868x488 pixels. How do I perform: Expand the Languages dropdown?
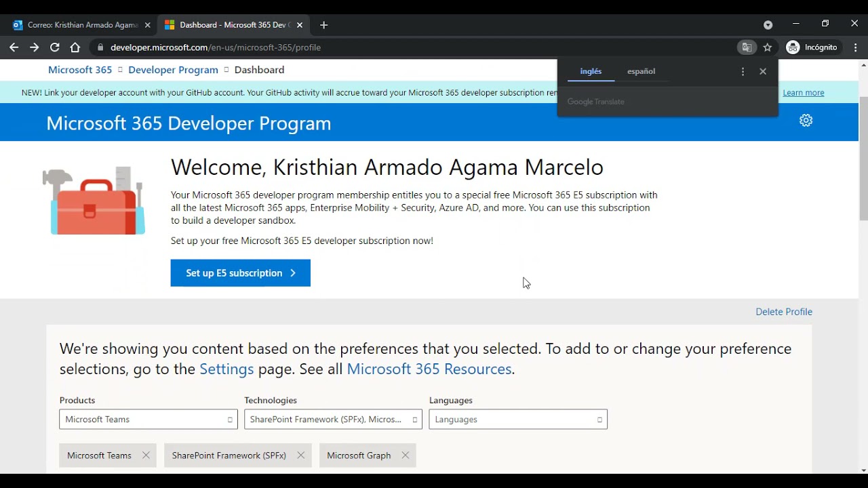(x=518, y=420)
